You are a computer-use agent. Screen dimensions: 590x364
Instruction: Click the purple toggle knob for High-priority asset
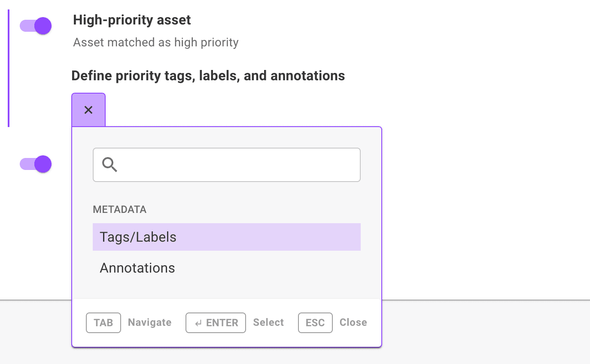pos(43,26)
